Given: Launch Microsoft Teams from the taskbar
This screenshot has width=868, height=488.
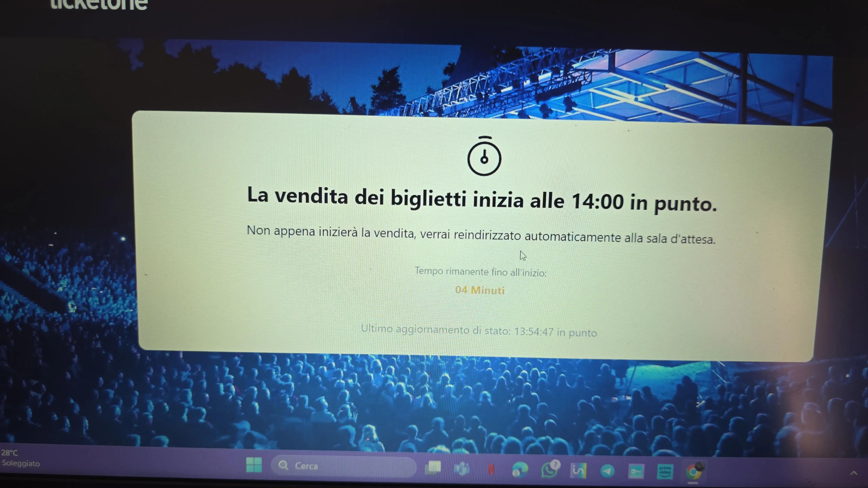Looking at the screenshot, I should 462,468.
